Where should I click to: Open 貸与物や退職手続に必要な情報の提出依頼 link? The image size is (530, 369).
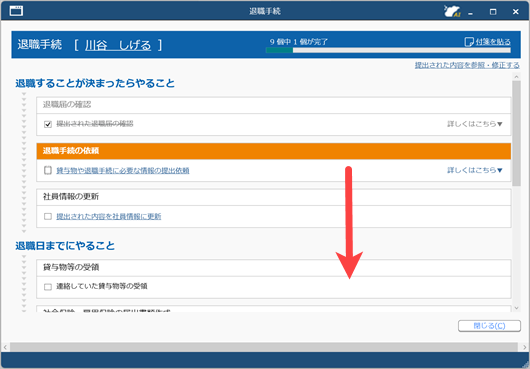123,170
